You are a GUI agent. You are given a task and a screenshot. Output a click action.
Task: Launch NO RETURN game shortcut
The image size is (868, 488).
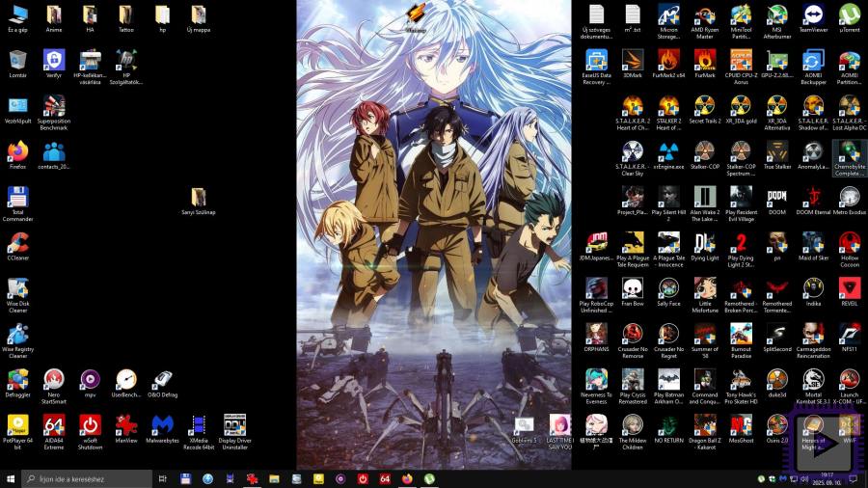point(668,430)
